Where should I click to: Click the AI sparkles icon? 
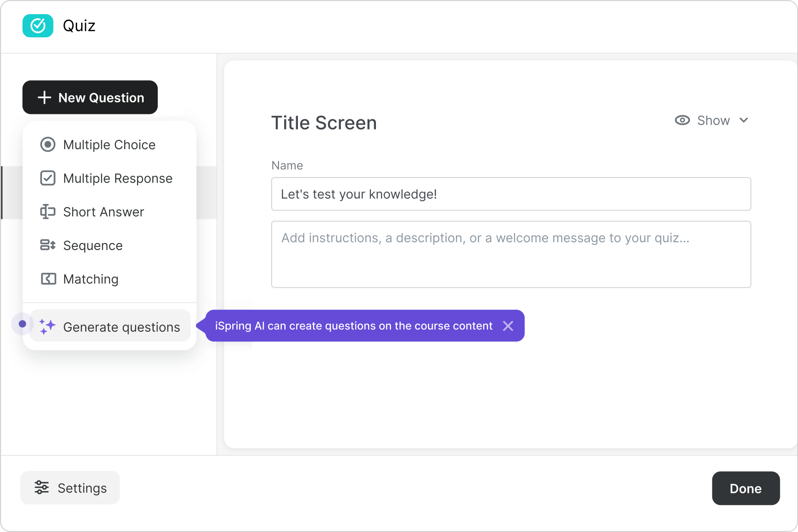pos(47,326)
